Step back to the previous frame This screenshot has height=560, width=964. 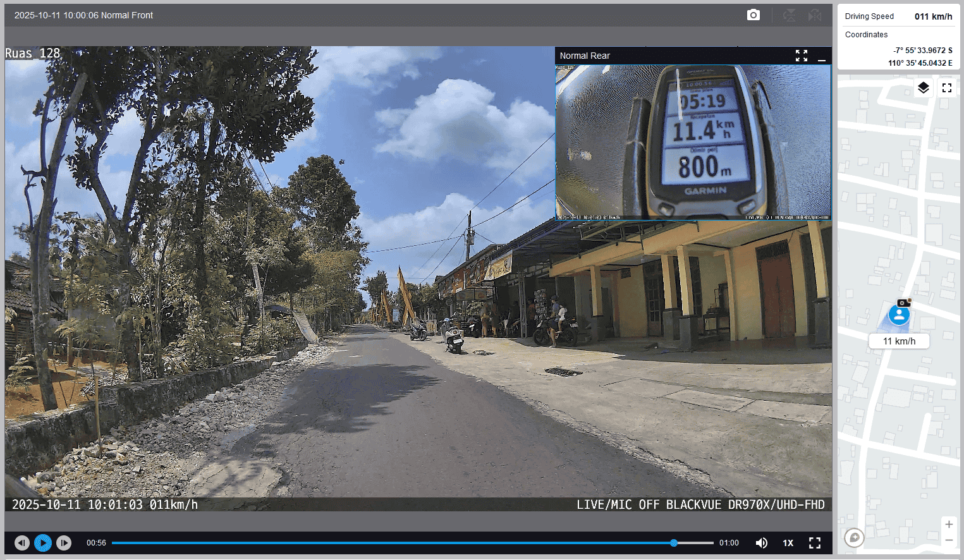pyautogui.click(x=22, y=543)
